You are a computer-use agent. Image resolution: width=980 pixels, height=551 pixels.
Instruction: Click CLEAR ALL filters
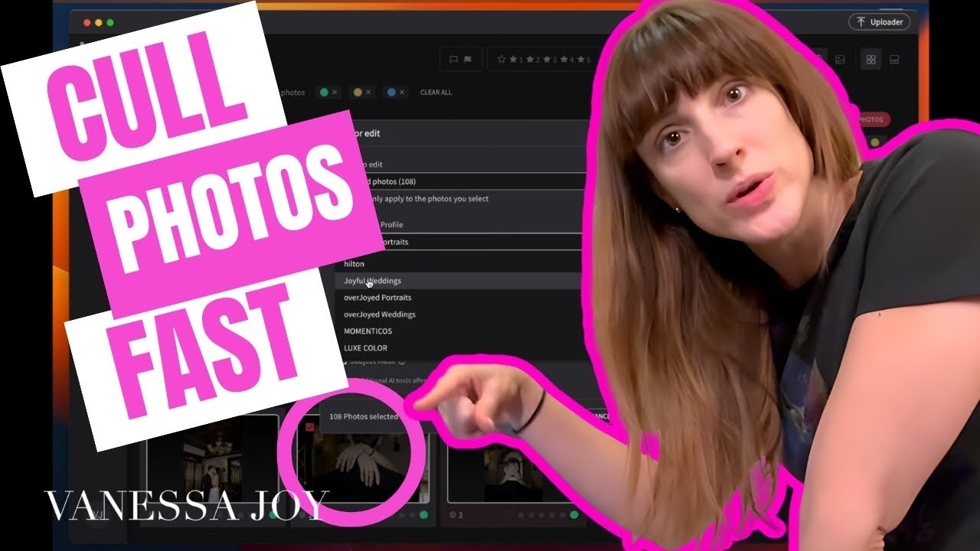pyautogui.click(x=436, y=93)
